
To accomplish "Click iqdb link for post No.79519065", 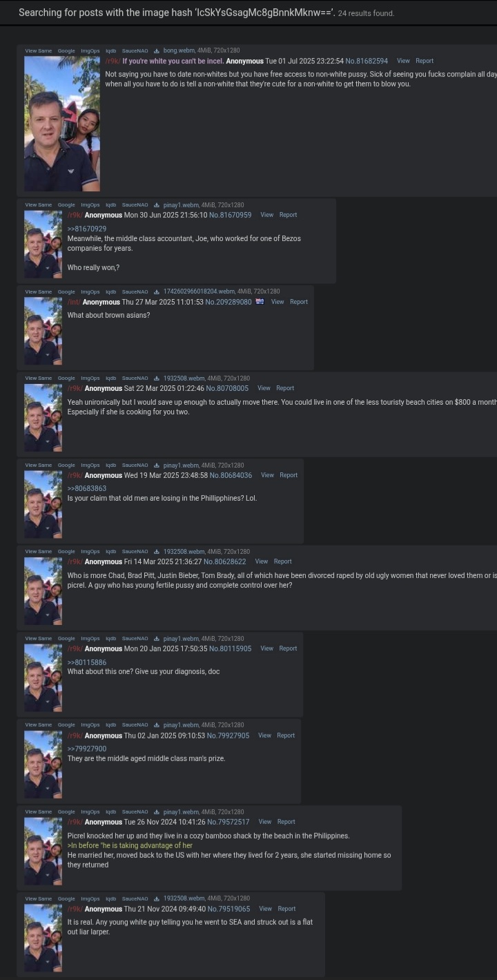I will (111, 899).
